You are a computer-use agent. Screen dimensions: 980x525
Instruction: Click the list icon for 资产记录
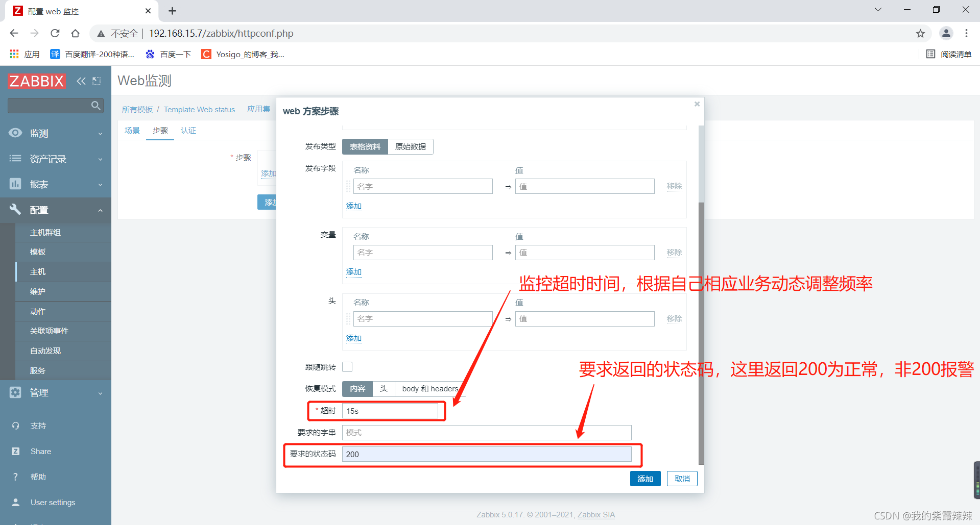[15, 159]
